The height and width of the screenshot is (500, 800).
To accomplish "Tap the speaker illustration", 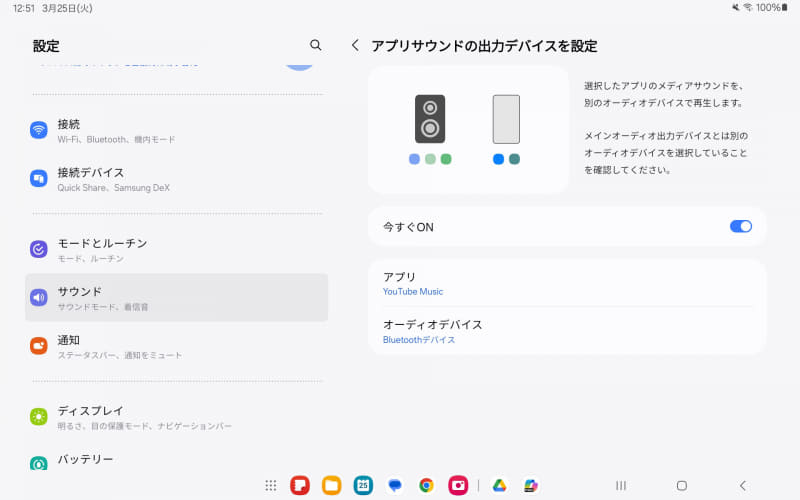I will (430, 119).
